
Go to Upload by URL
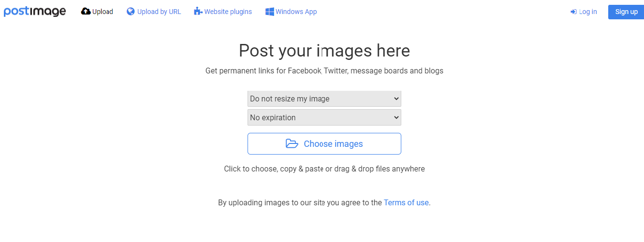159,12
